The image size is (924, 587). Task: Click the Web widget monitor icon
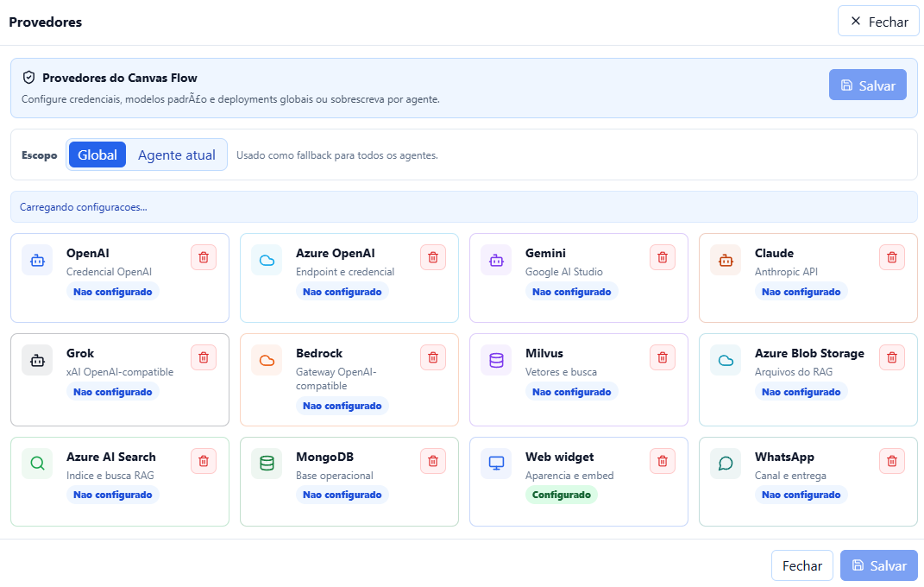click(x=496, y=464)
